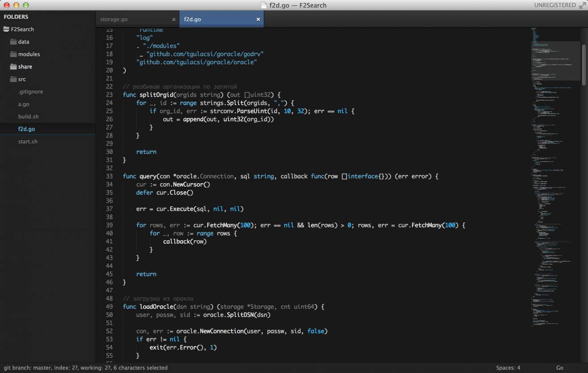Click the share folder icon
The width and height of the screenshot is (588, 373).
click(13, 66)
